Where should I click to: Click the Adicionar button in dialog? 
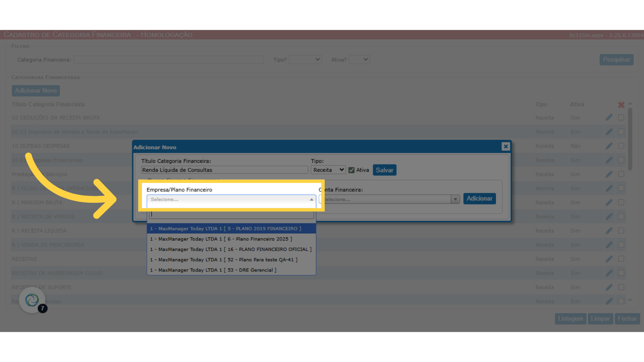click(x=479, y=199)
